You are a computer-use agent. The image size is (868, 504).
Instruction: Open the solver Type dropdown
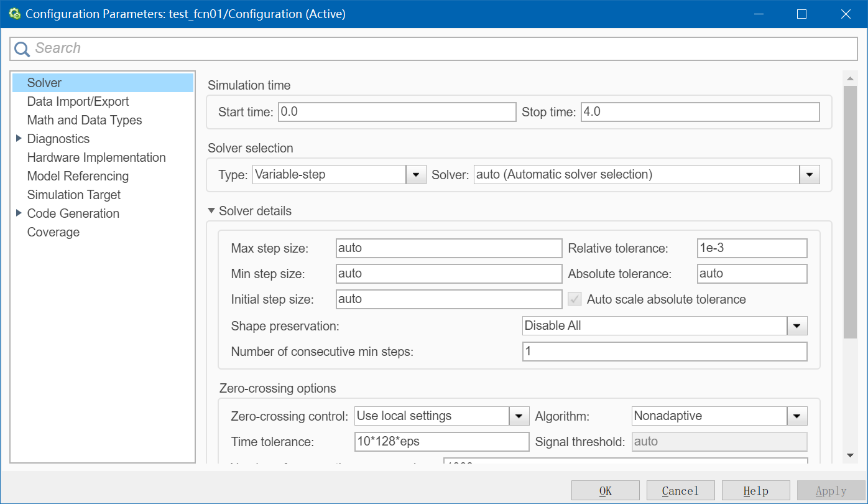[415, 175]
